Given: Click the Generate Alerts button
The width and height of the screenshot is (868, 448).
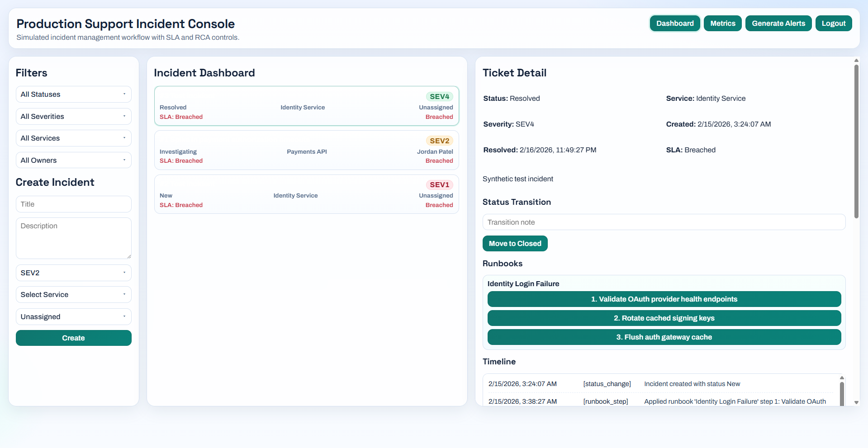Looking at the screenshot, I should pos(778,23).
